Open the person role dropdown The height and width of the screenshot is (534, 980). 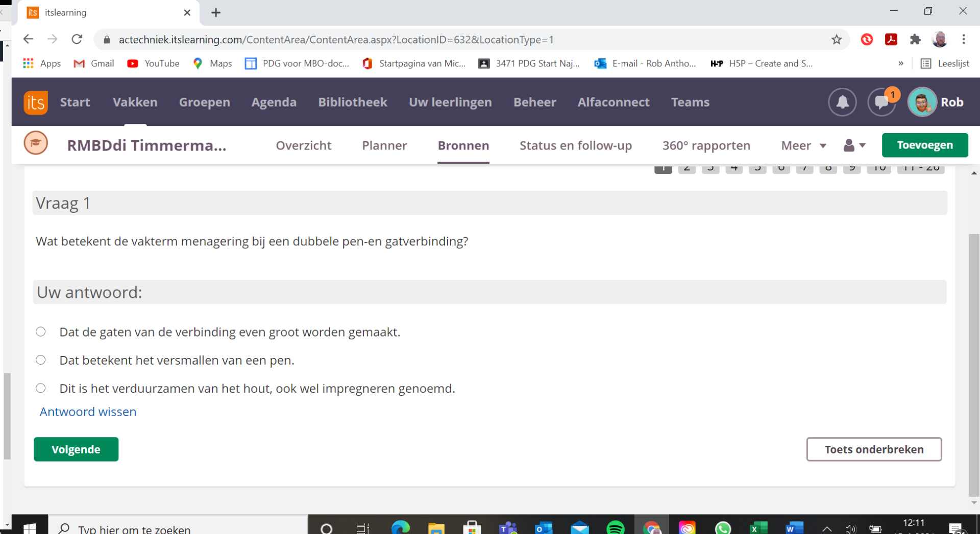854,146
